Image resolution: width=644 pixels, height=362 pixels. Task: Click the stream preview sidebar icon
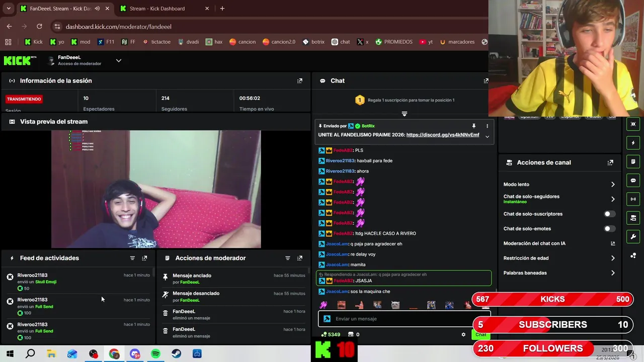(x=633, y=124)
